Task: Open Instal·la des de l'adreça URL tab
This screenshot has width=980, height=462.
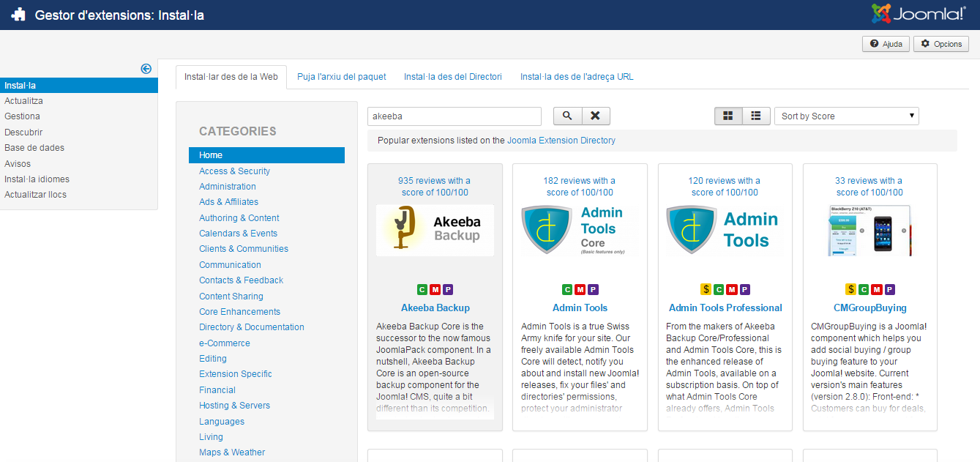Action: [x=577, y=77]
